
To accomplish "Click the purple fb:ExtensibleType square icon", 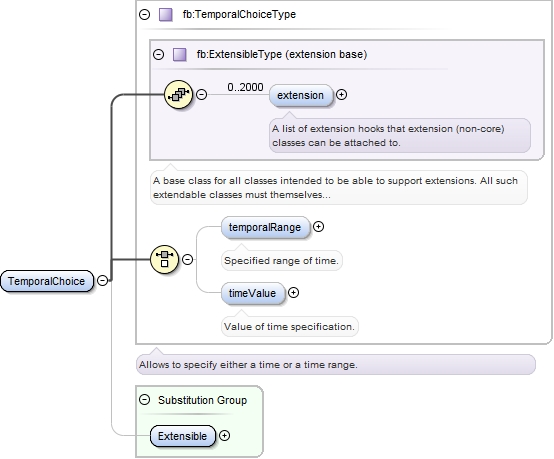I will pyautogui.click(x=179, y=55).
